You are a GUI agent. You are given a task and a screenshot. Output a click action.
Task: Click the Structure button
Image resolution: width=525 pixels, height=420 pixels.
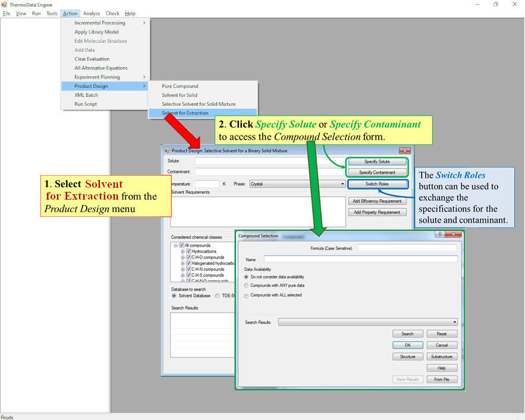click(408, 357)
